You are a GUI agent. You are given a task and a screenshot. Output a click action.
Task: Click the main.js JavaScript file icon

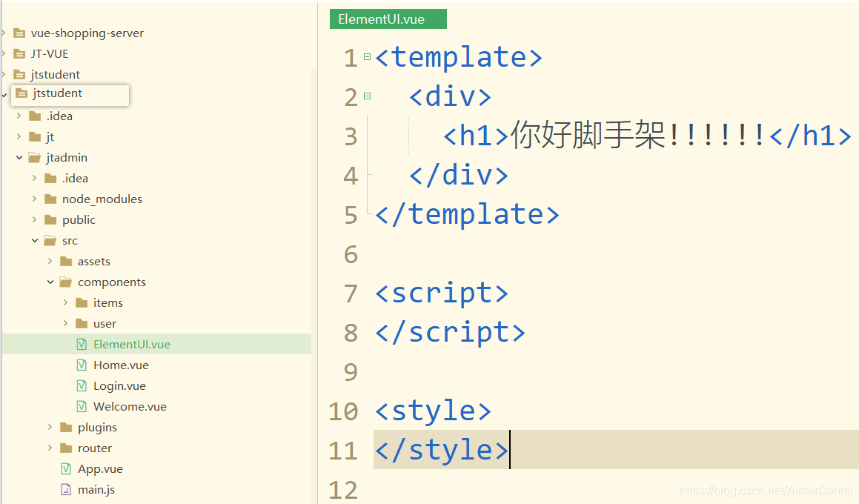pos(66,490)
